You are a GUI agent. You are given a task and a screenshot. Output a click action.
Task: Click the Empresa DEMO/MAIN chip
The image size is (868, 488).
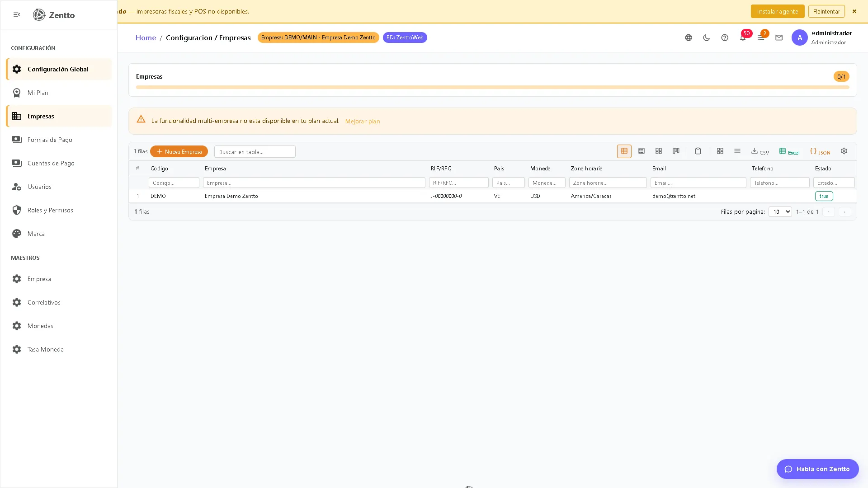318,38
